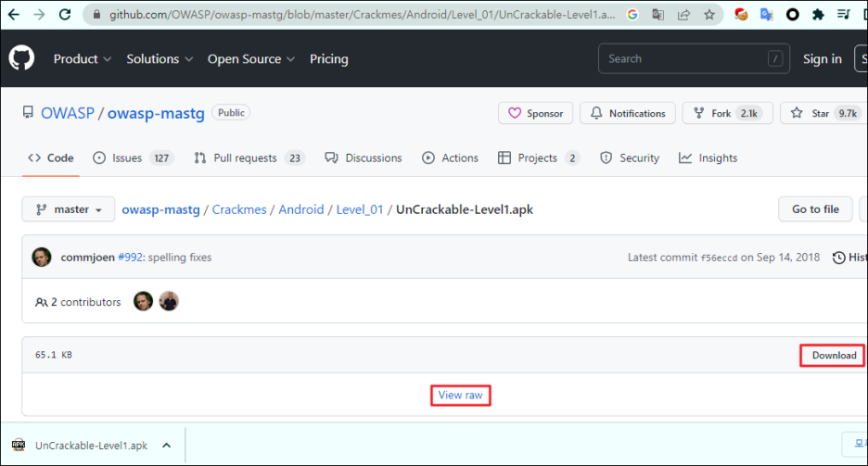Viewport: 868px width, 466px height.
Task: Open the media control playlist icon
Action: 844,15
